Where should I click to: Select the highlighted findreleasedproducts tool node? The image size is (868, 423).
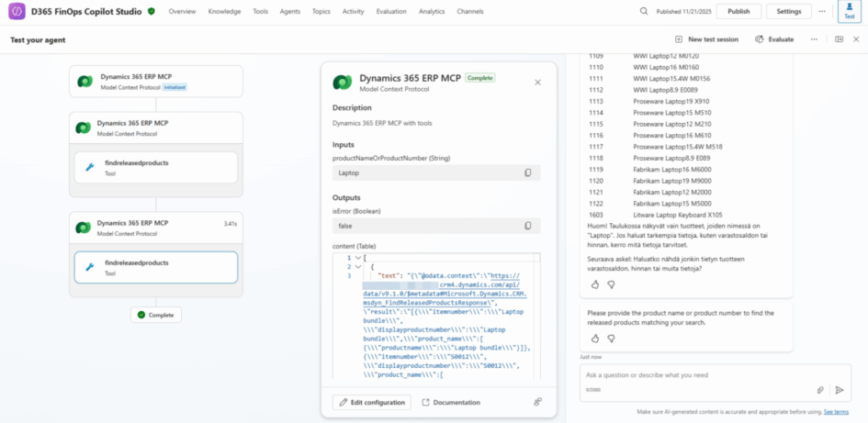pos(155,267)
